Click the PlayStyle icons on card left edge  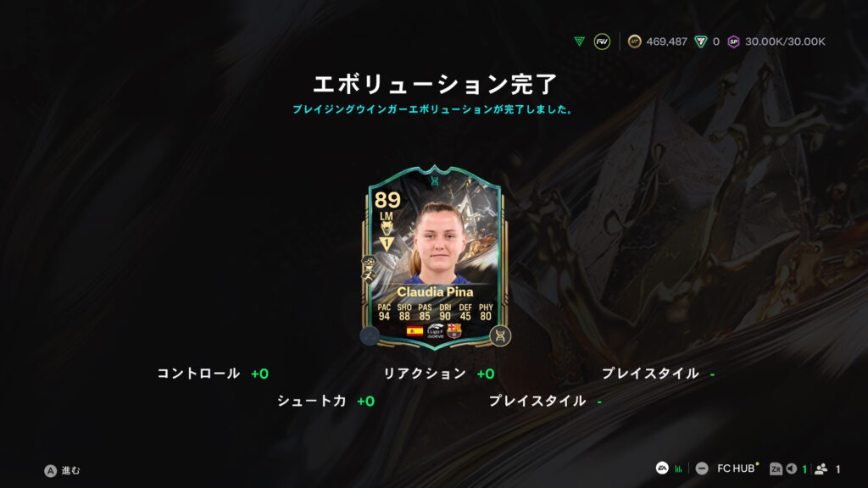pos(370,269)
